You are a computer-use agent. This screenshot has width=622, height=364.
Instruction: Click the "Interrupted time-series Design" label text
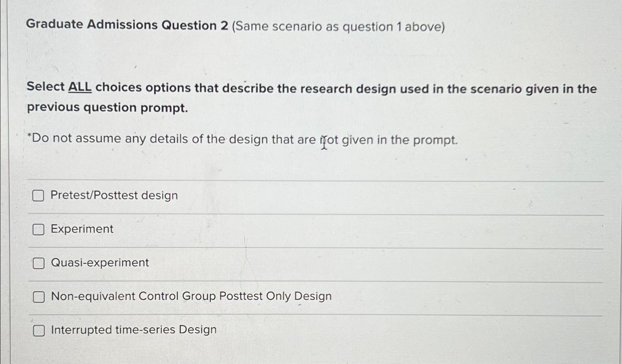click(x=134, y=330)
